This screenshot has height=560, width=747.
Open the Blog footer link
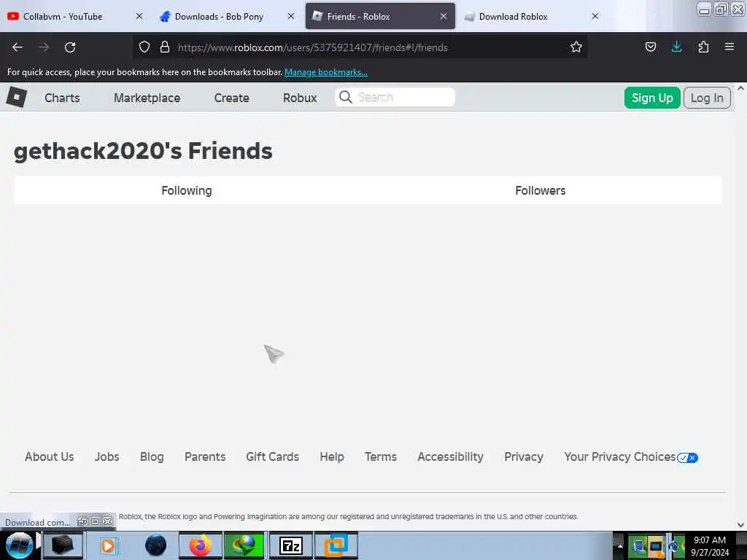point(152,456)
